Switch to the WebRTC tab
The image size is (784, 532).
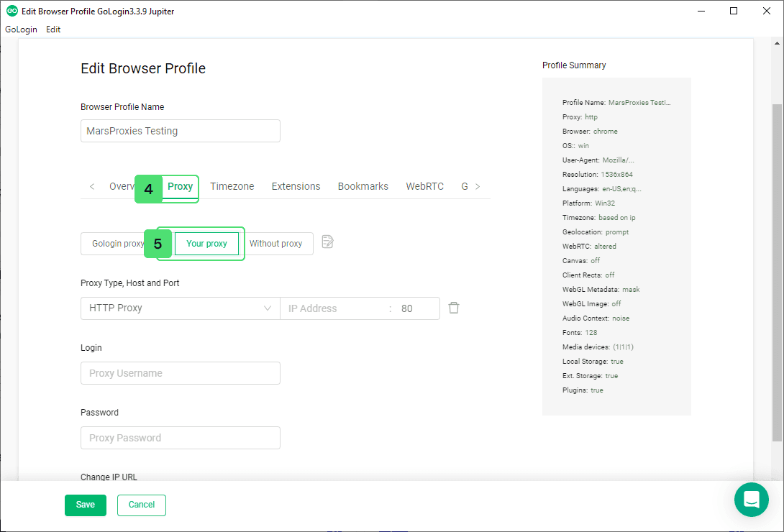click(424, 186)
